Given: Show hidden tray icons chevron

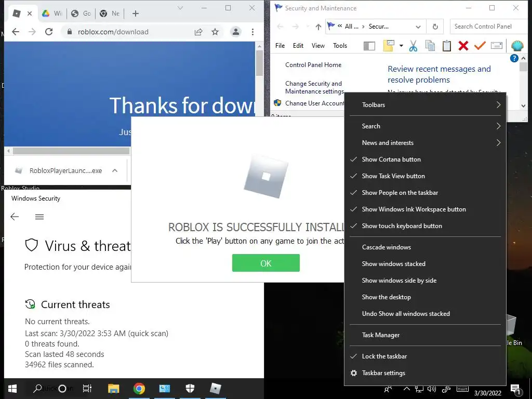Looking at the screenshot, I should 406,389.
